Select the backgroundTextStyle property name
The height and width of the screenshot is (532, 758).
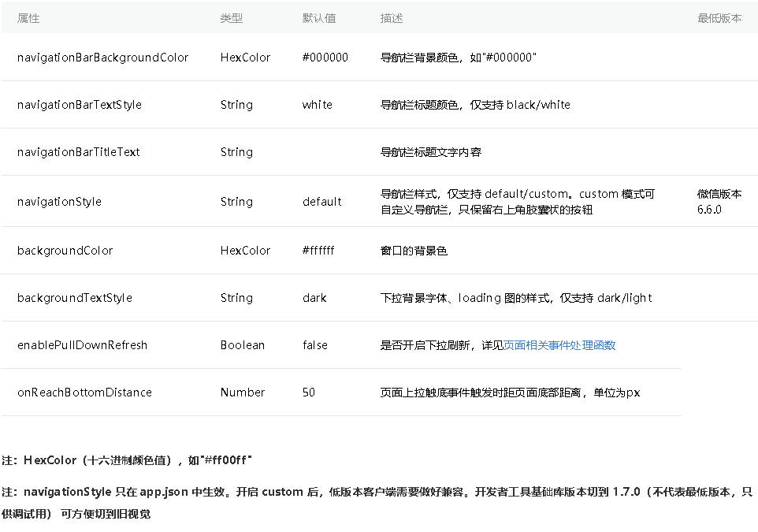74,298
